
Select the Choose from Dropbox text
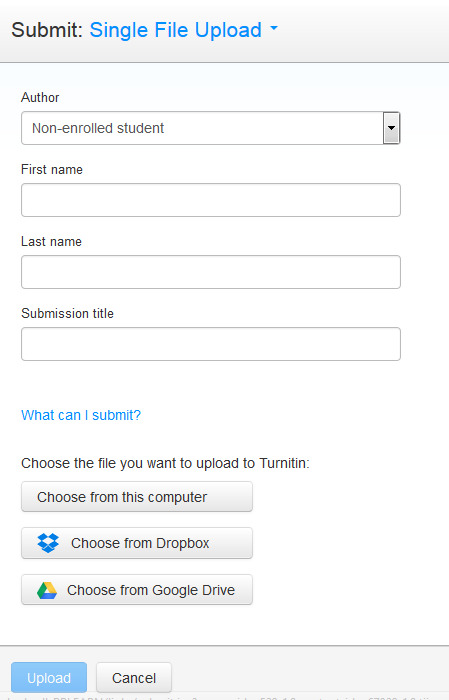pos(140,543)
